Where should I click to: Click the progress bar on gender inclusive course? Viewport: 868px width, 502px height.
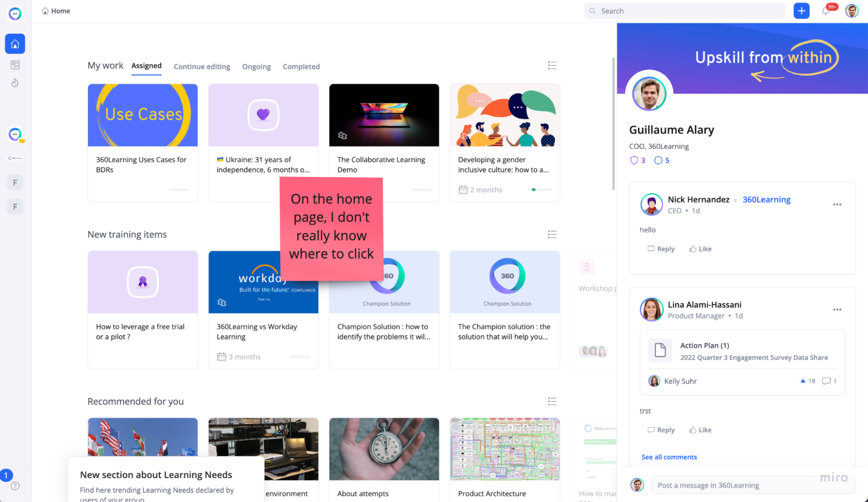(541, 190)
